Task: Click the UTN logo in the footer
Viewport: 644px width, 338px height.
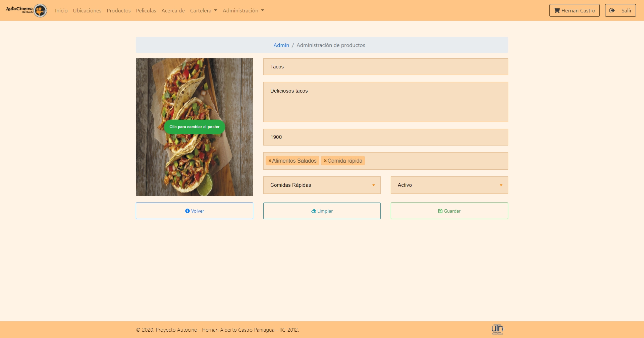Action: (497, 329)
